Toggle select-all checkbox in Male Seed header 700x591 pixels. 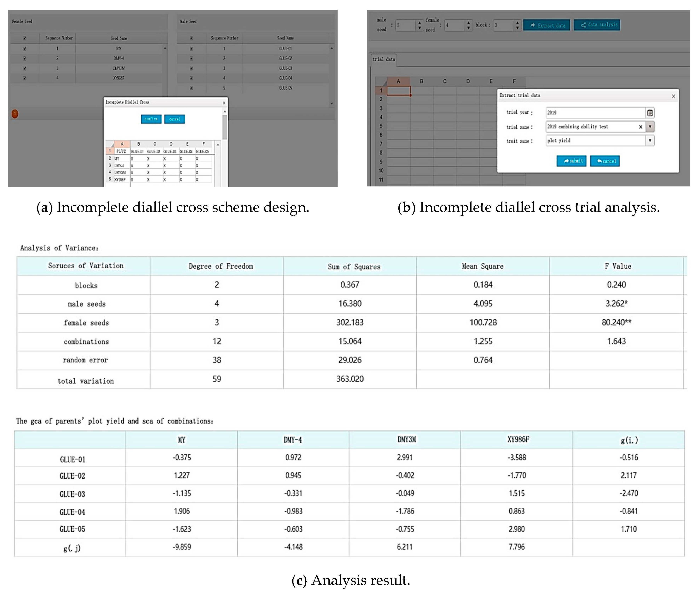pyautogui.click(x=192, y=38)
